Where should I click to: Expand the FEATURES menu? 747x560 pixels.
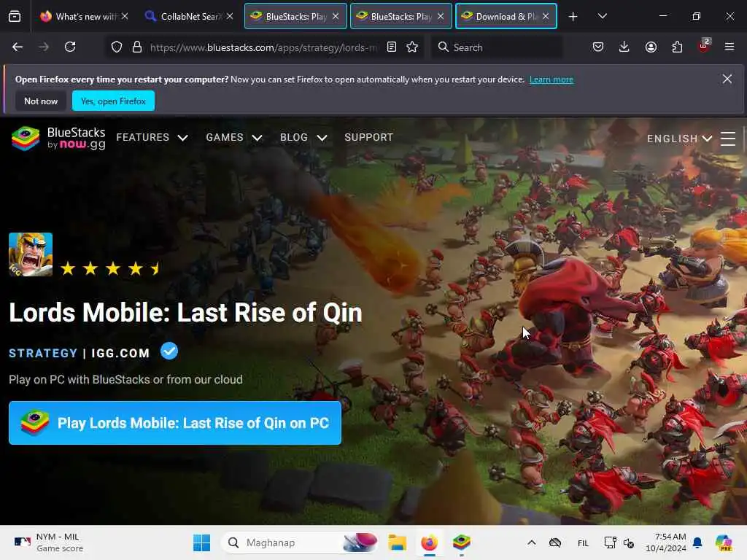(x=152, y=138)
